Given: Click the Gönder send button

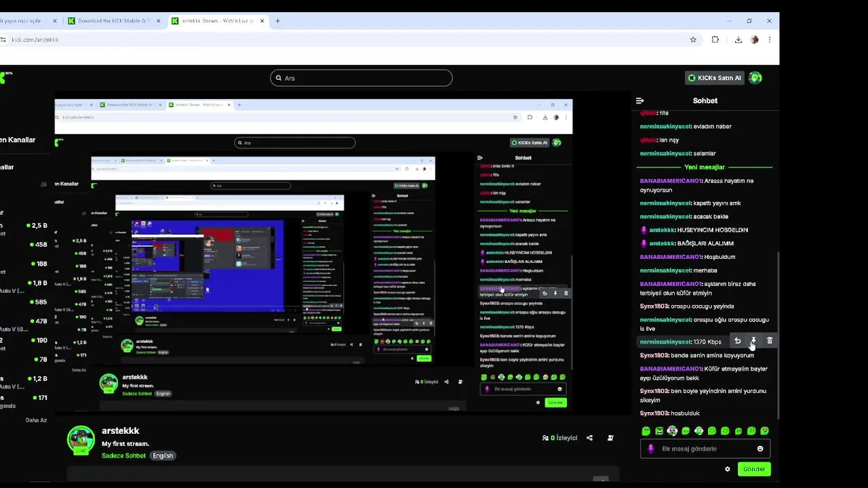Looking at the screenshot, I should [x=754, y=469].
